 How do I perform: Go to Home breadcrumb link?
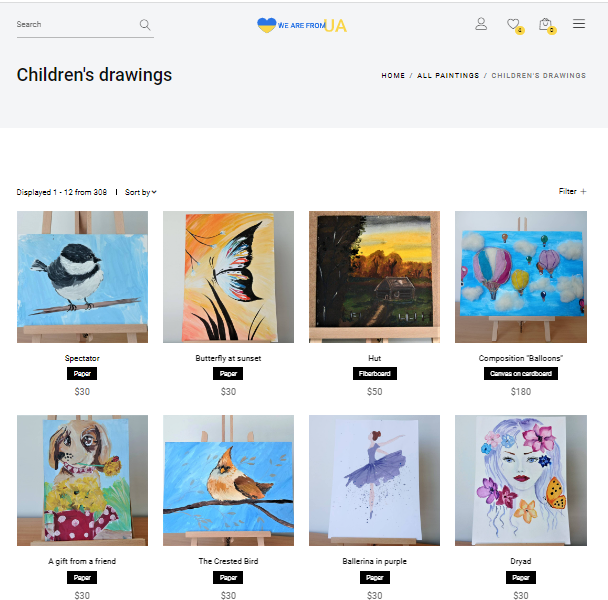pyautogui.click(x=393, y=76)
